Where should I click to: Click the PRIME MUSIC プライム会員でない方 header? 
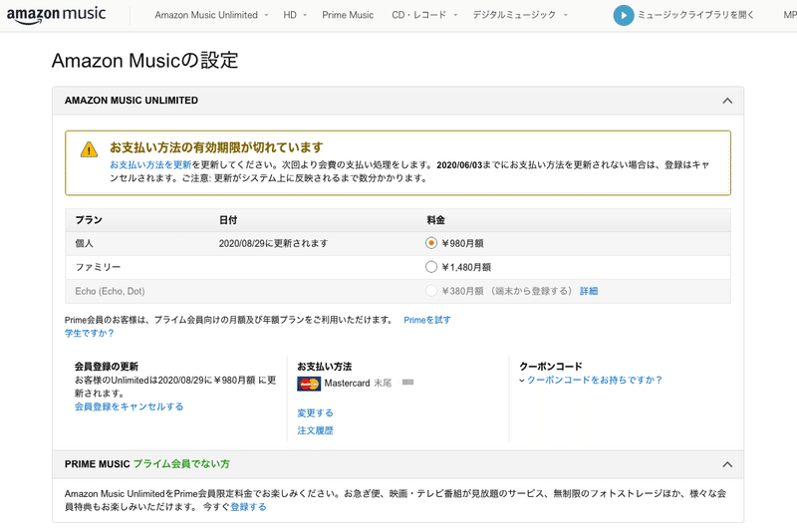(x=146, y=464)
